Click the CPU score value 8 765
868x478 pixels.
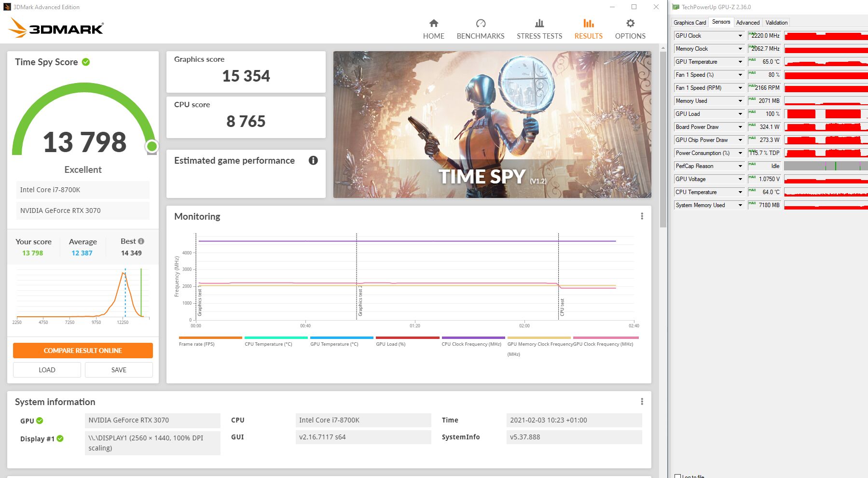pos(246,121)
